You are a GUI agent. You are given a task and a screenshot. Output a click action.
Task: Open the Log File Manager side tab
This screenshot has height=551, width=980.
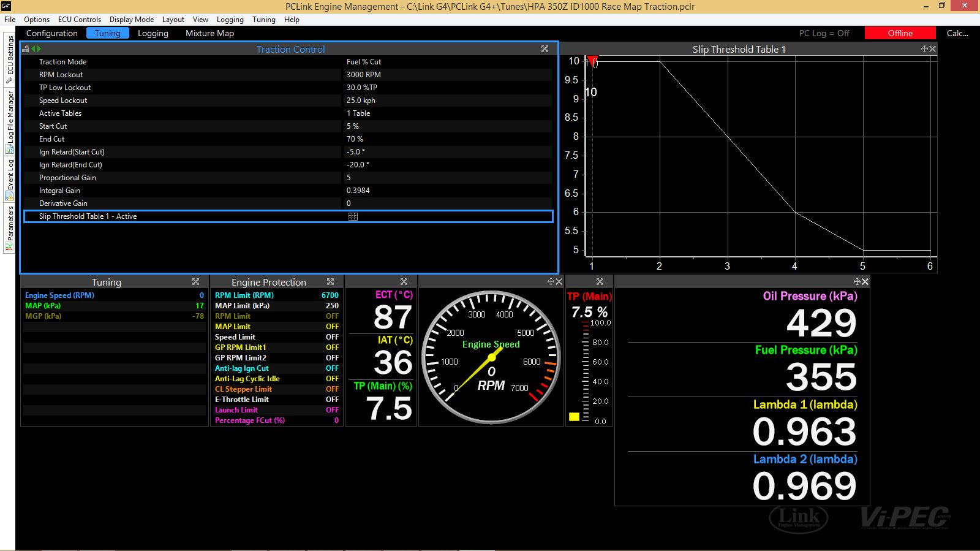10,121
